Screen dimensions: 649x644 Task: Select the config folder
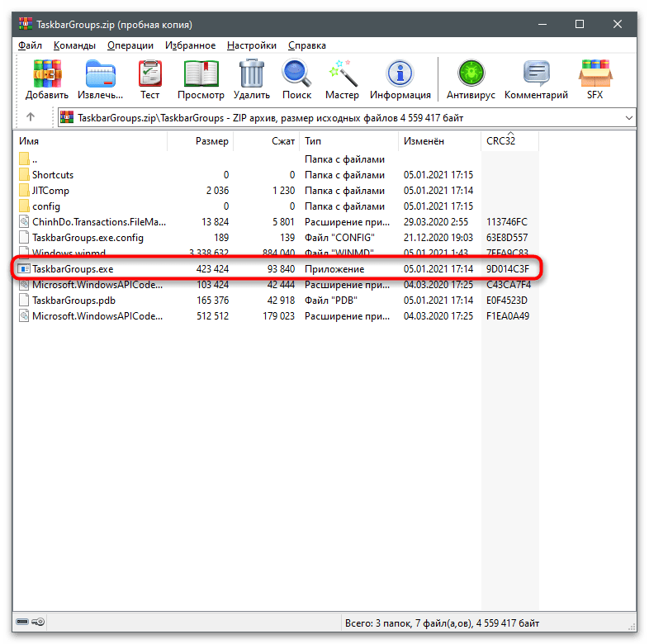coord(46,206)
